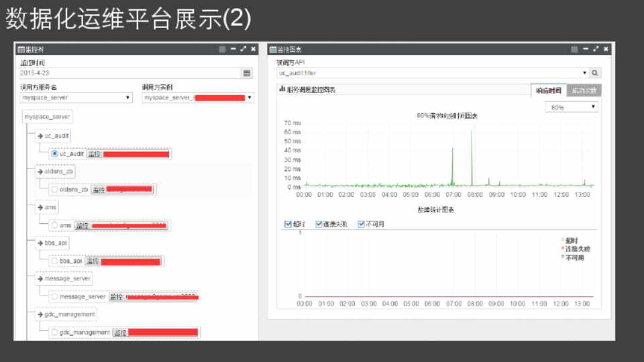Open the 调用方服务名 myspace_server dropdown
Viewport: 644px width, 362px height.
click(x=76, y=98)
